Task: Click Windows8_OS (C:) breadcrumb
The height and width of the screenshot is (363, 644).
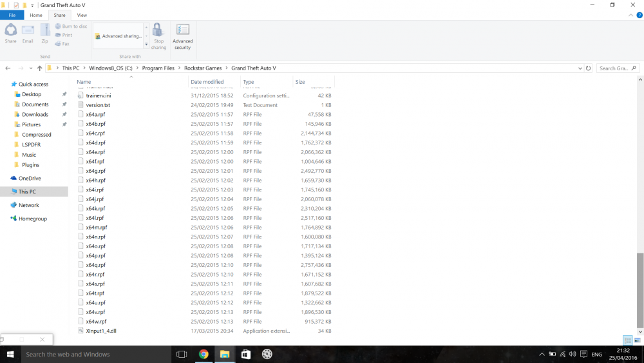Action: coord(111,68)
